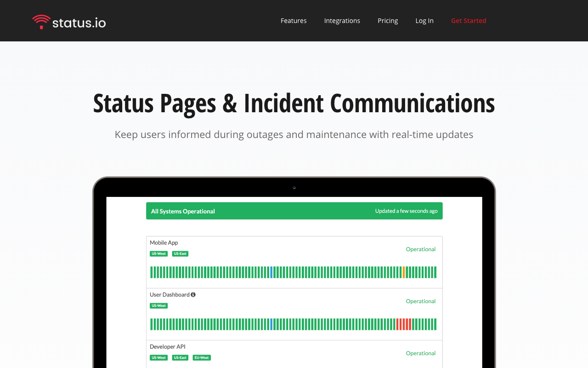The width and height of the screenshot is (588, 368).
Task: Click the Operational status for Developer API
Action: point(421,353)
